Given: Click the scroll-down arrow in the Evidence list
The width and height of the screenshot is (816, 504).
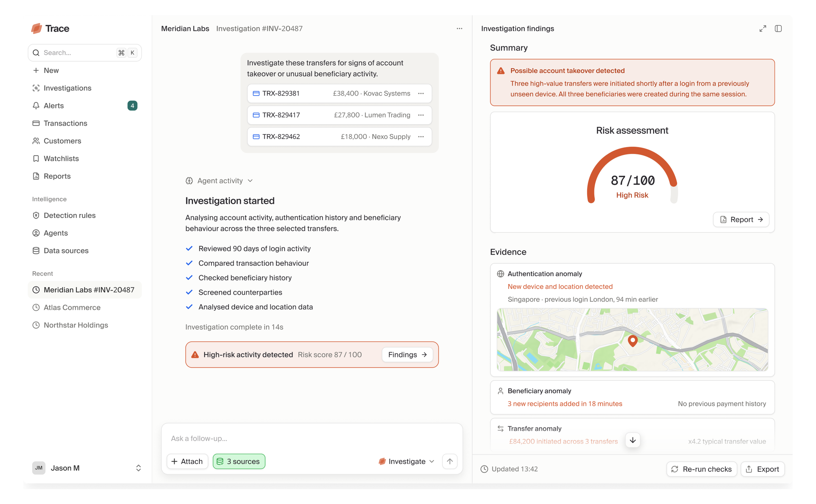Looking at the screenshot, I should click(633, 440).
